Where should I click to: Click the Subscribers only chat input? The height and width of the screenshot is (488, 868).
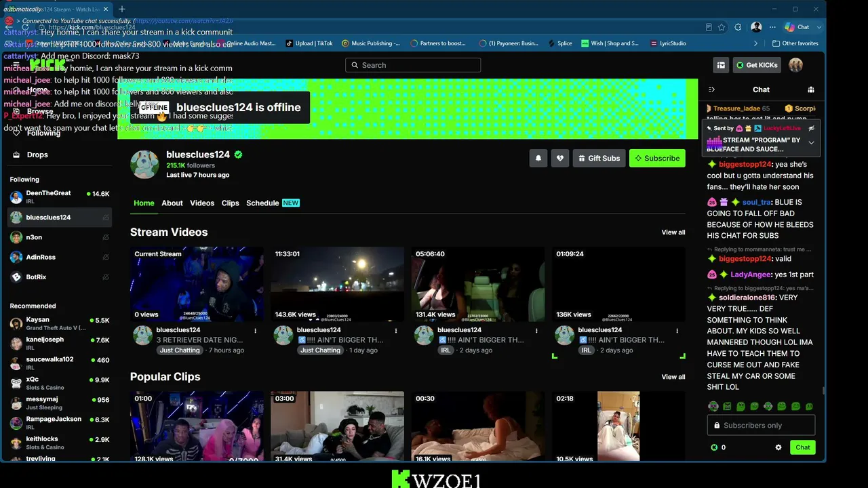761,426
